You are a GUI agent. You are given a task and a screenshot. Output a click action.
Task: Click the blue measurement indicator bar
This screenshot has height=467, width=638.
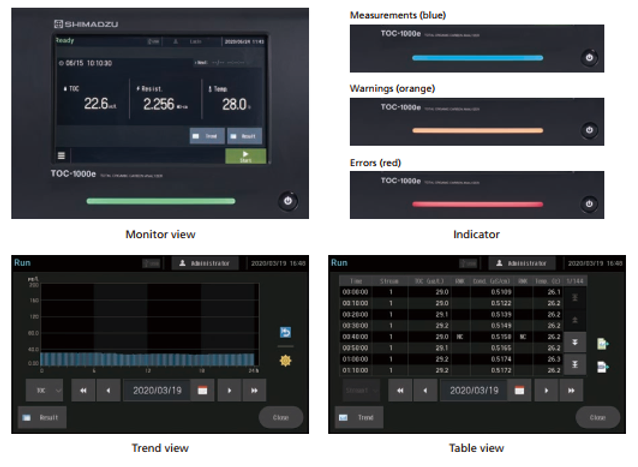[x=477, y=58]
